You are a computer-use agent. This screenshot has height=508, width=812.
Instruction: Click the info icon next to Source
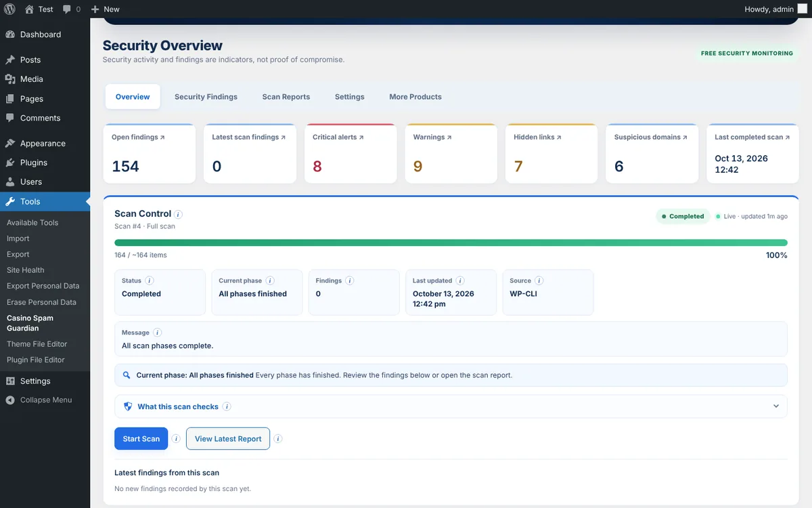539,280
